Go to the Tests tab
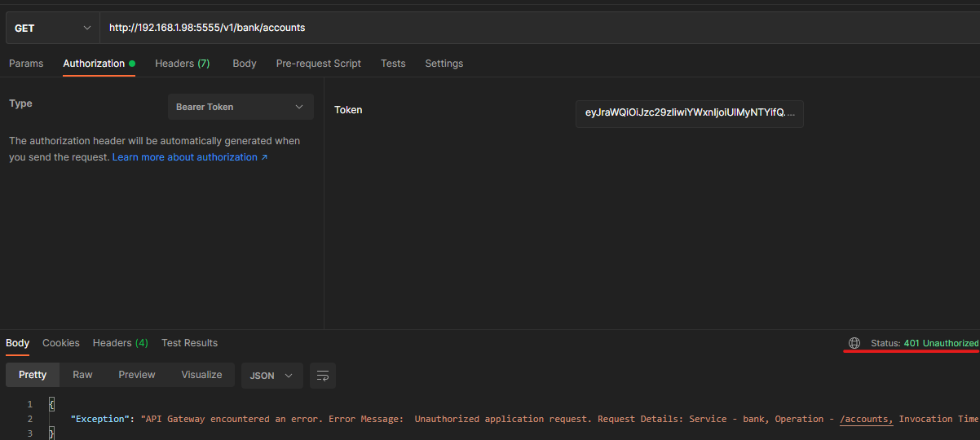This screenshot has height=440, width=980. click(393, 64)
